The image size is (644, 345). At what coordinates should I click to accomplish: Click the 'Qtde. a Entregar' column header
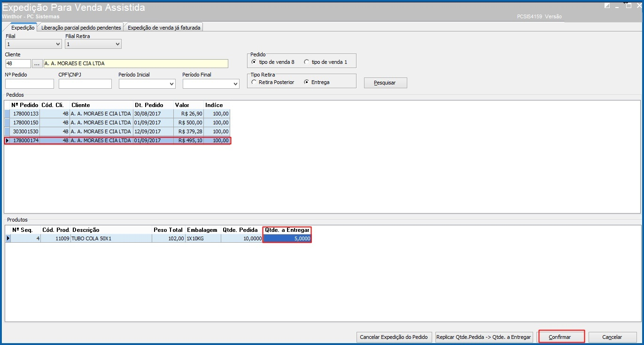tap(287, 230)
